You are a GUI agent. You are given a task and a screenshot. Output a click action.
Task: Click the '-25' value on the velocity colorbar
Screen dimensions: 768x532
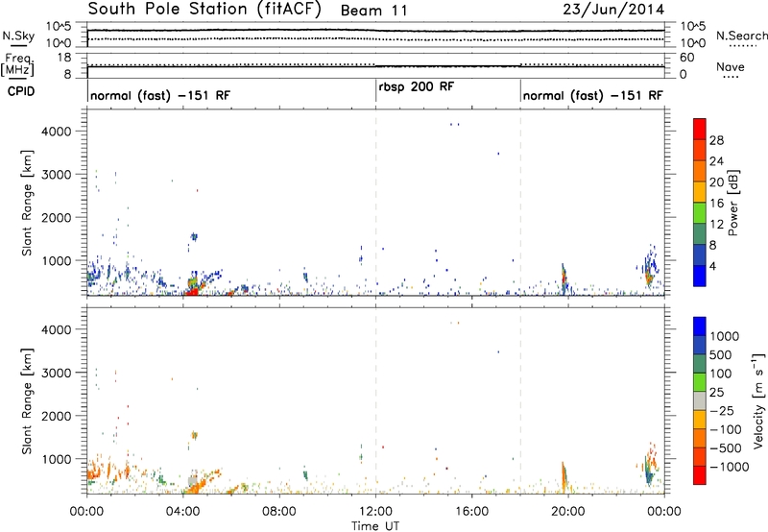[722, 410]
